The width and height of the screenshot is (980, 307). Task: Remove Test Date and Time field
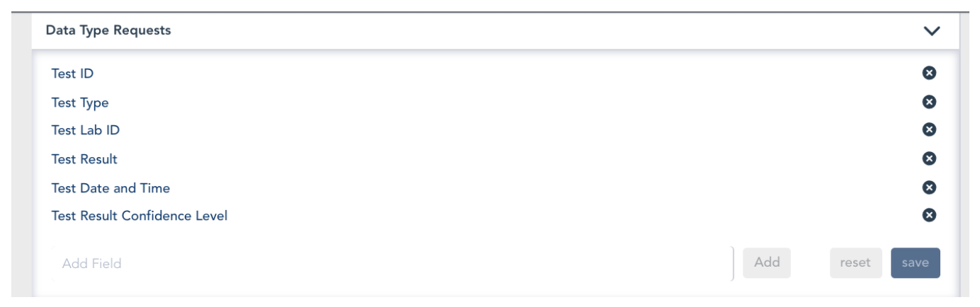(929, 187)
